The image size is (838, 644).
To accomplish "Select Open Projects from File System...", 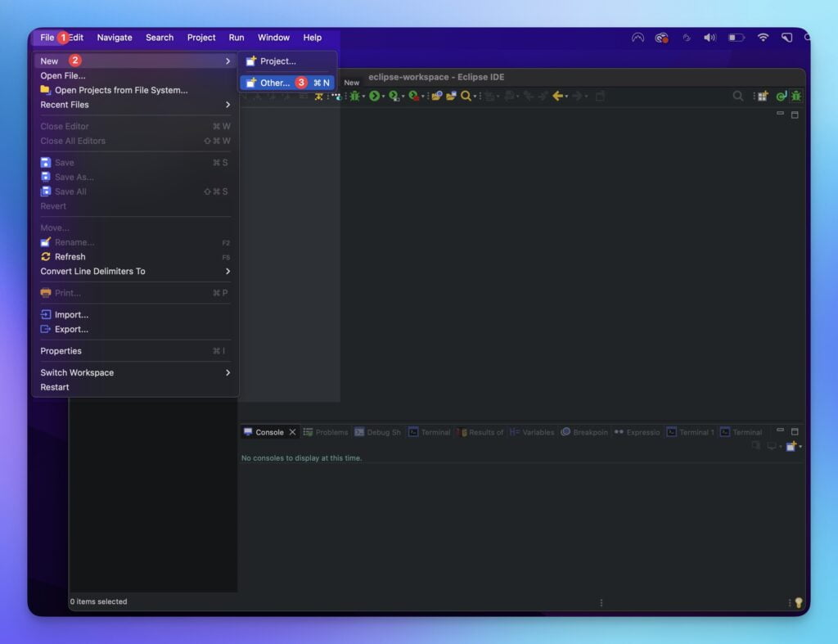I will pyautogui.click(x=135, y=90).
